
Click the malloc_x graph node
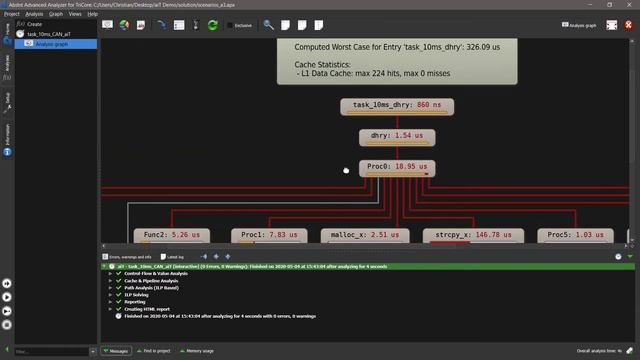(365, 236)
